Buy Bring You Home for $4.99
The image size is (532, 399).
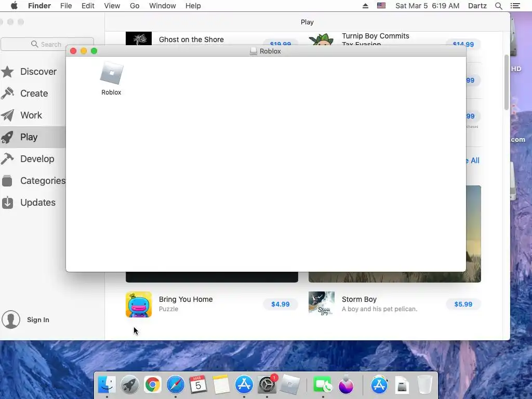pos(280,304)
